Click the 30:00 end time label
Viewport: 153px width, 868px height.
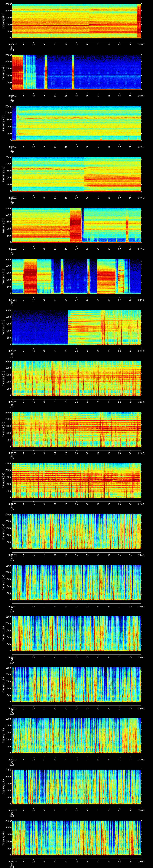point(141,402)
